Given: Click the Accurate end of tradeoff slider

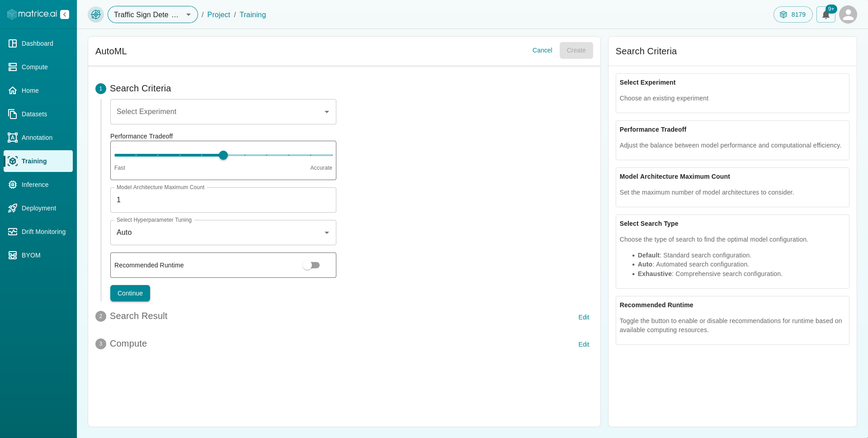Looking at the screenshot, I should [321, 168].
